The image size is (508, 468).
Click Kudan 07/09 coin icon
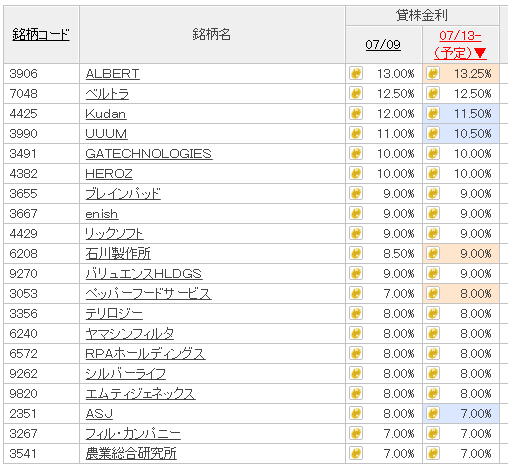tap(356, 113)
